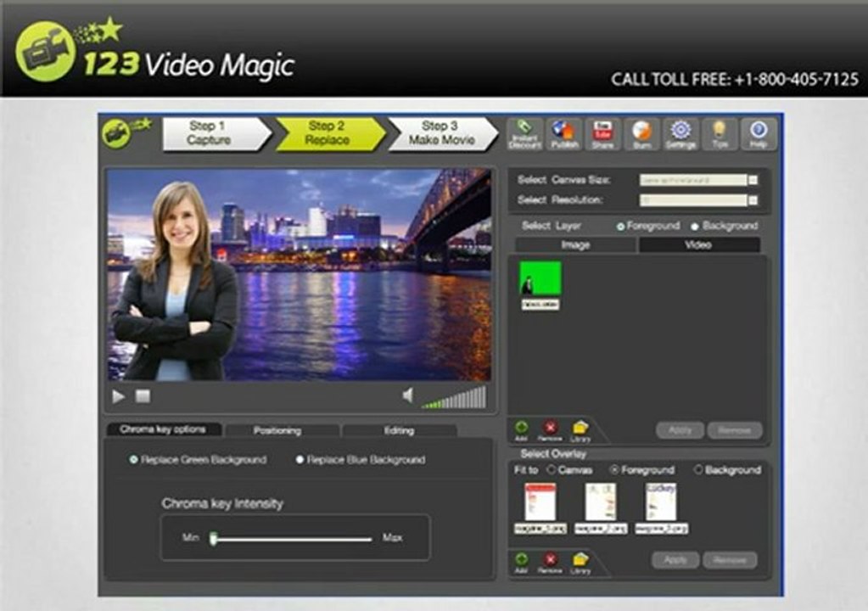
Task: Click the green Add icon in overlay panel
Action: coord(521,563)
